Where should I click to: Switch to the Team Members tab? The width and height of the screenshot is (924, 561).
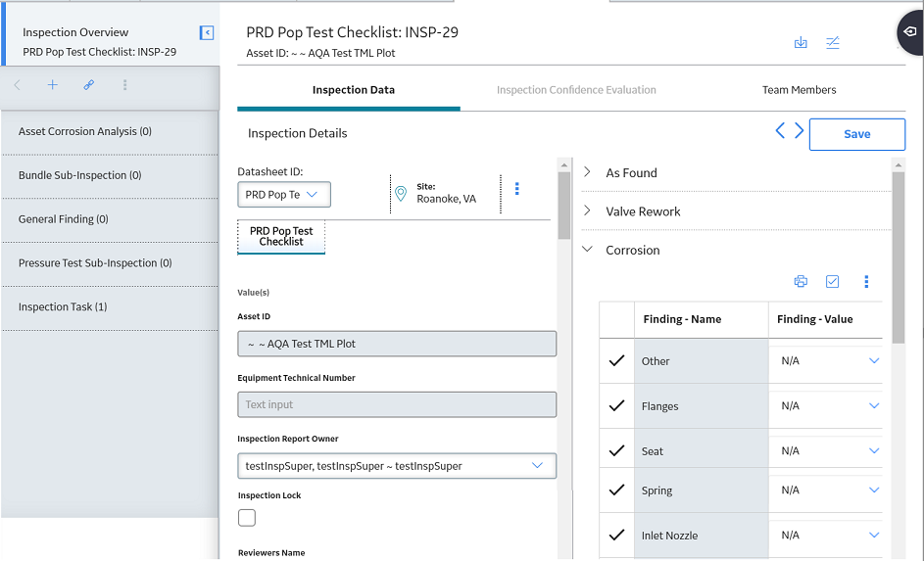coord(800,90)
